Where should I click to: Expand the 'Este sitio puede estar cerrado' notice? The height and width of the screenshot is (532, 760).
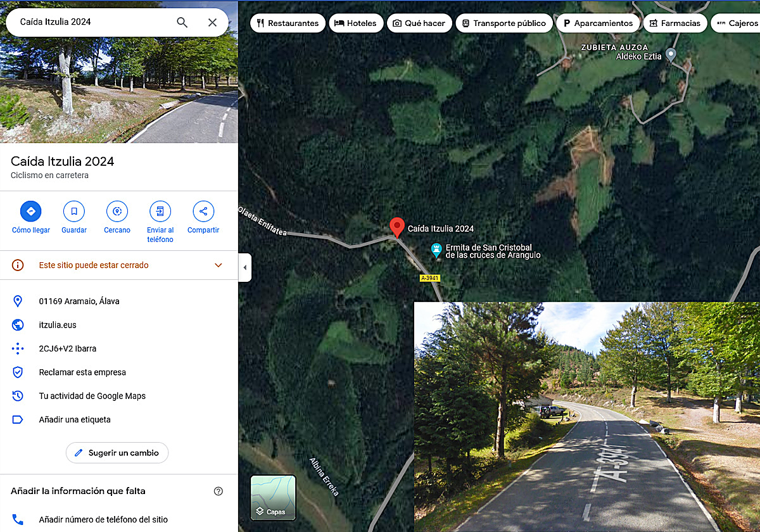119,265
